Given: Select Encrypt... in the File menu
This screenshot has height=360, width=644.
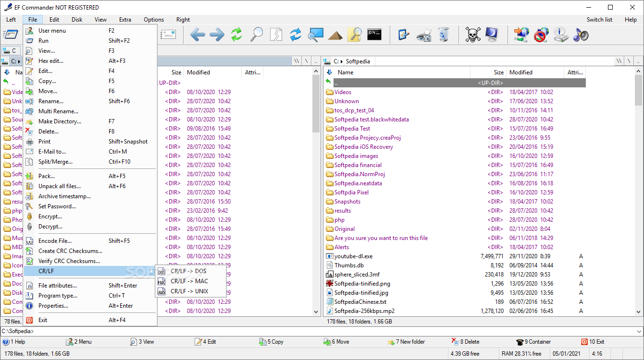Looking at the screenshot, I should click(x=90, y=216).
